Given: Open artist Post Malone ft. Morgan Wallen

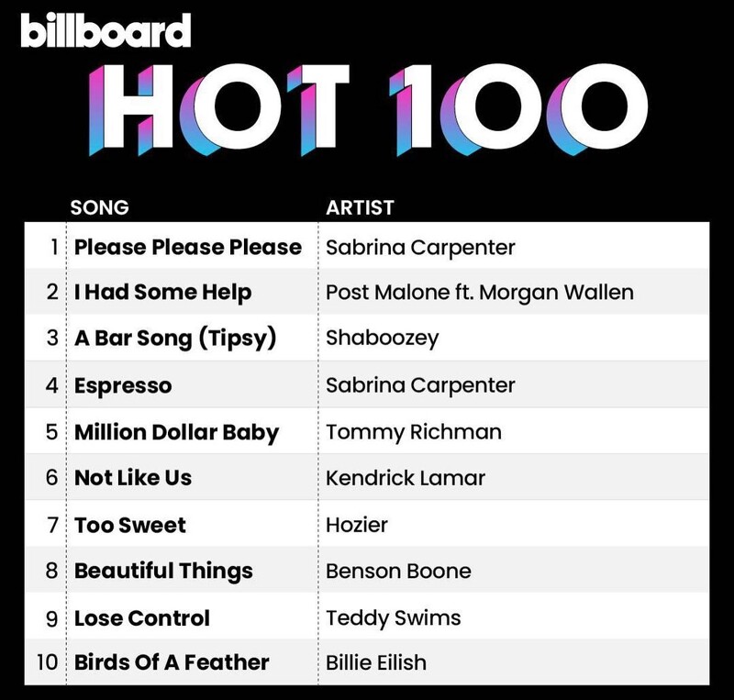Looking at the screenshot, I should (479, 293).
